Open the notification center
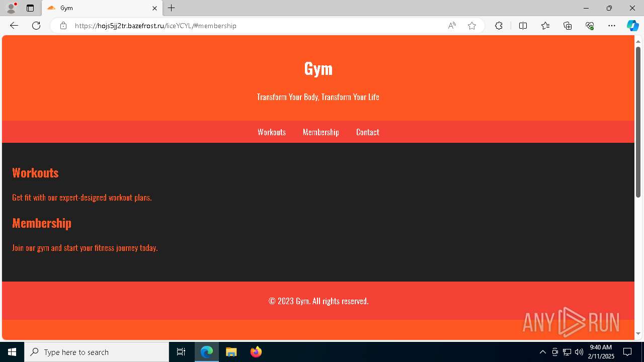Viewport: 644px width, 362px height. coord(627,352)
